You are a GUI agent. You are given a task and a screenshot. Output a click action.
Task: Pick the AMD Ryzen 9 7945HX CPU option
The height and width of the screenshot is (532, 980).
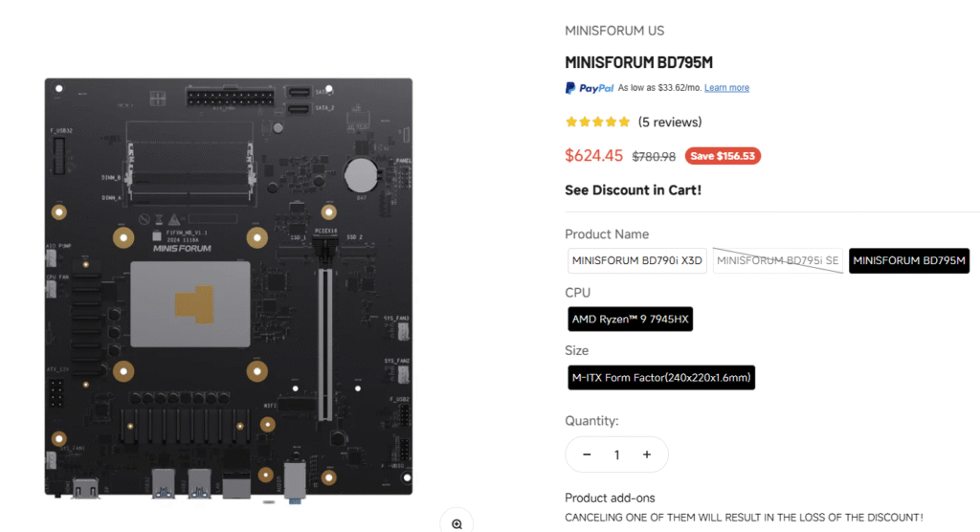pyautogui.click(x=630, y=320)
